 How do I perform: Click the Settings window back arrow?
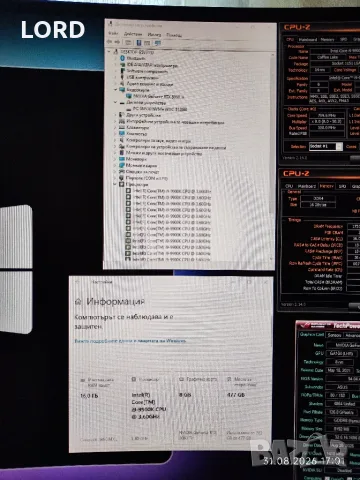pos(77,282)
